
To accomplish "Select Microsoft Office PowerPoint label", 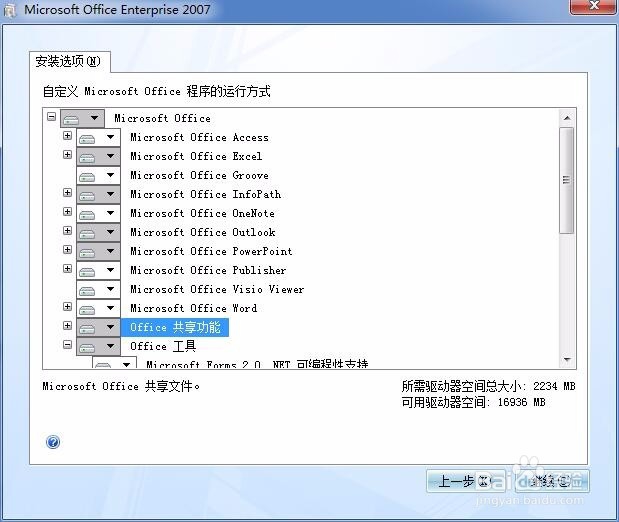I will 211,251.
